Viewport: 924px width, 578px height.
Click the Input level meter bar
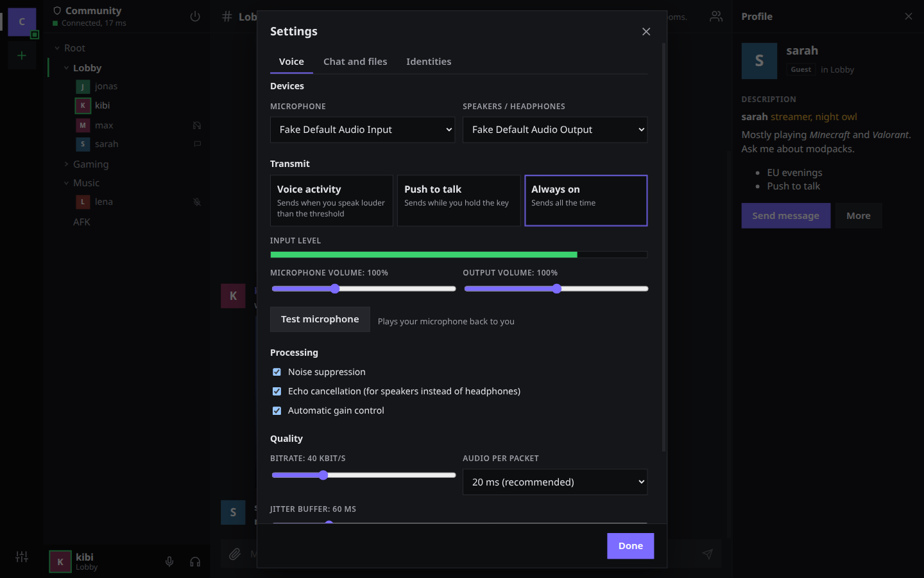pos(459,255)
